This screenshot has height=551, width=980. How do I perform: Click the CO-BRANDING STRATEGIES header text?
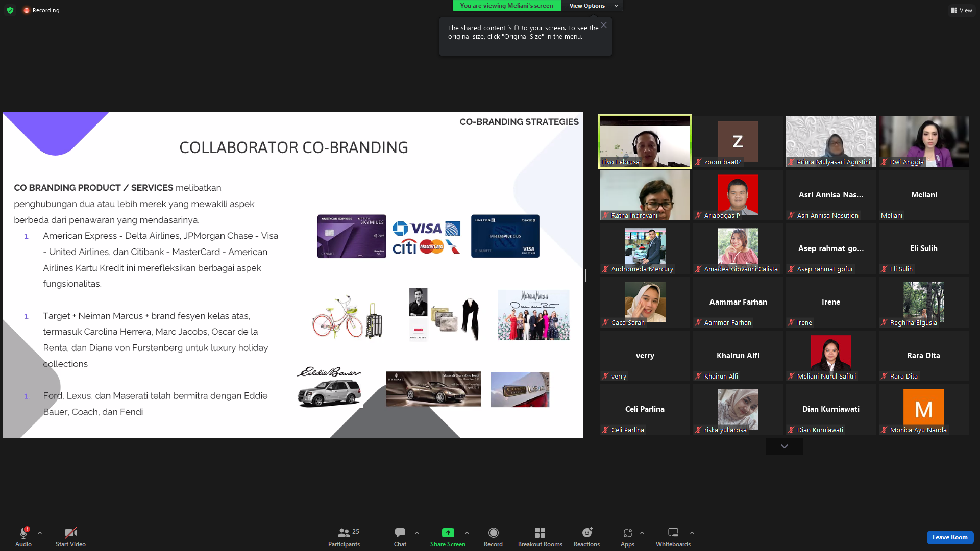519,122
